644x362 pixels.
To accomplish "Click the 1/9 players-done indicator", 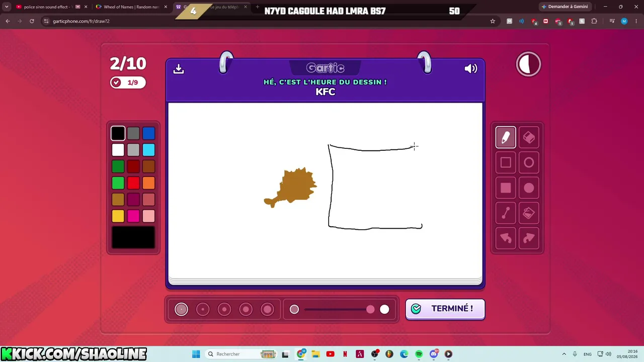I will point(128,82).
